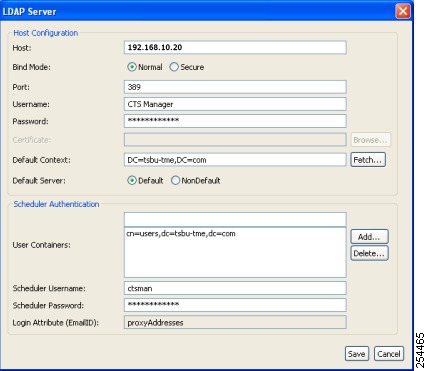This screenshot has width=427, height=371.
Task: Click the disabled Certificate field
Action: click(235, 140)
